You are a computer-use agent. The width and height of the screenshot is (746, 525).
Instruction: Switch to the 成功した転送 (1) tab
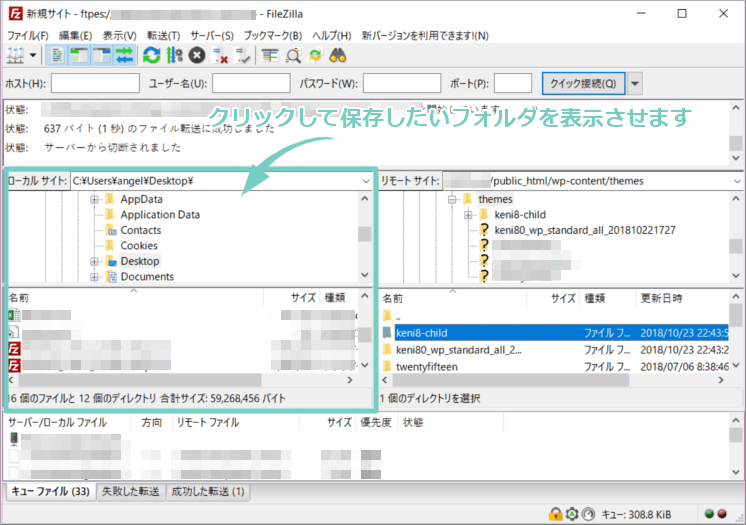(x=208, y=491)
